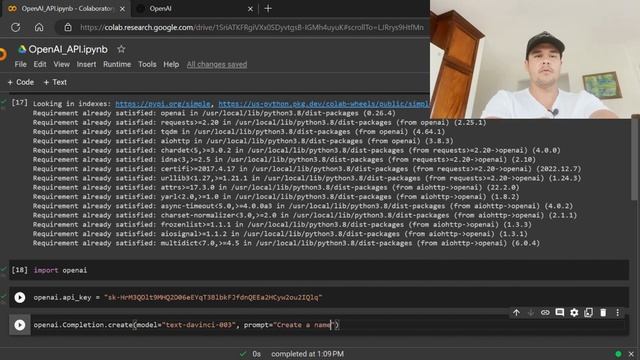The width and height of the screenshot is (640, 360).
Task: Click the 'frozenlist' requirement output line
Action: tap(282, 224)
